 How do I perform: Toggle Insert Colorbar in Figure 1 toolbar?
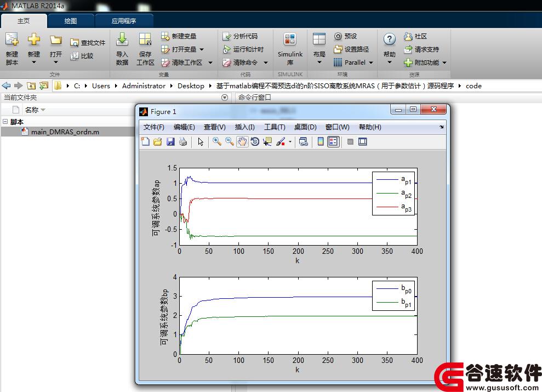coord(321,141)
